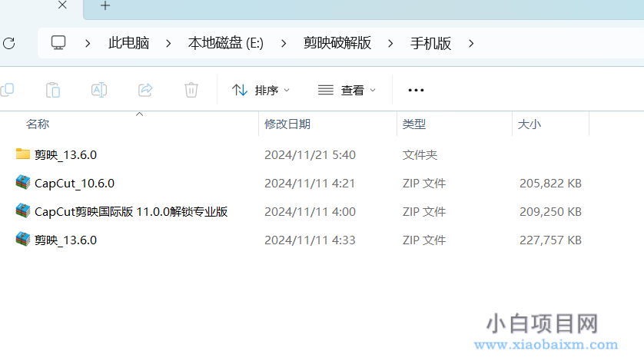Click size value 205,822 KB
The image size is (644, 361).
coord(550,183)
